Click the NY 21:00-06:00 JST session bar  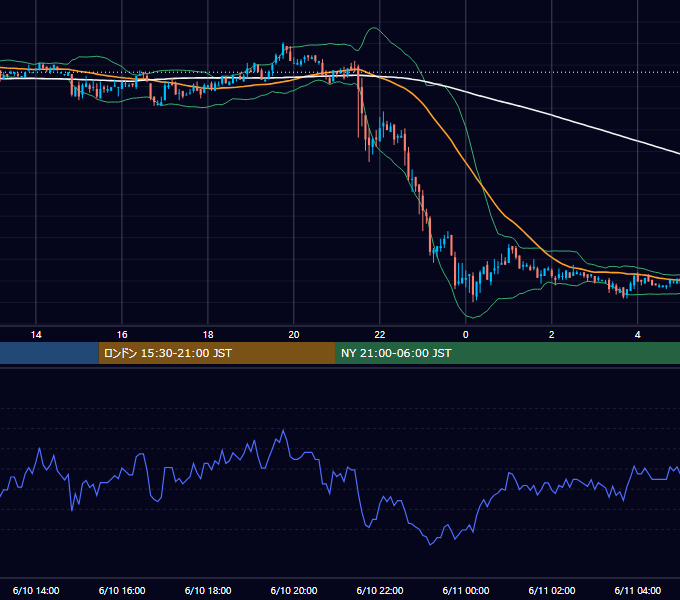(x=507, y=353)
